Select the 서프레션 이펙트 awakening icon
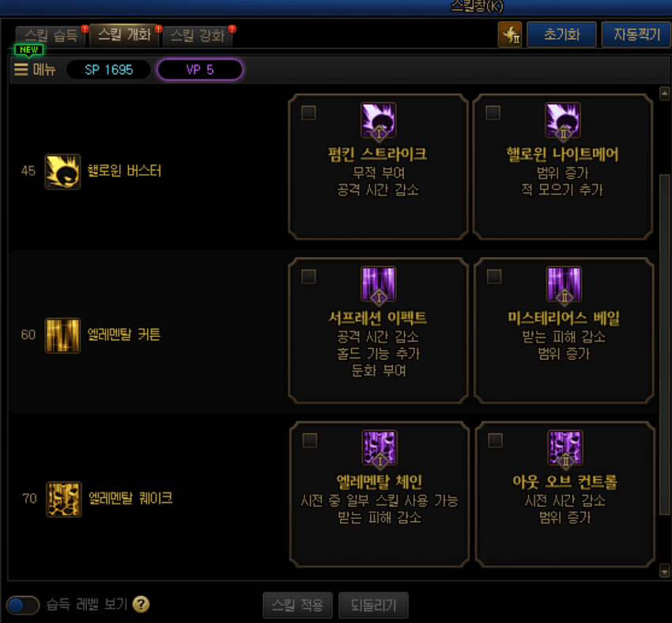The height and width of the screenshot is (623, 672). coord(379,284)
